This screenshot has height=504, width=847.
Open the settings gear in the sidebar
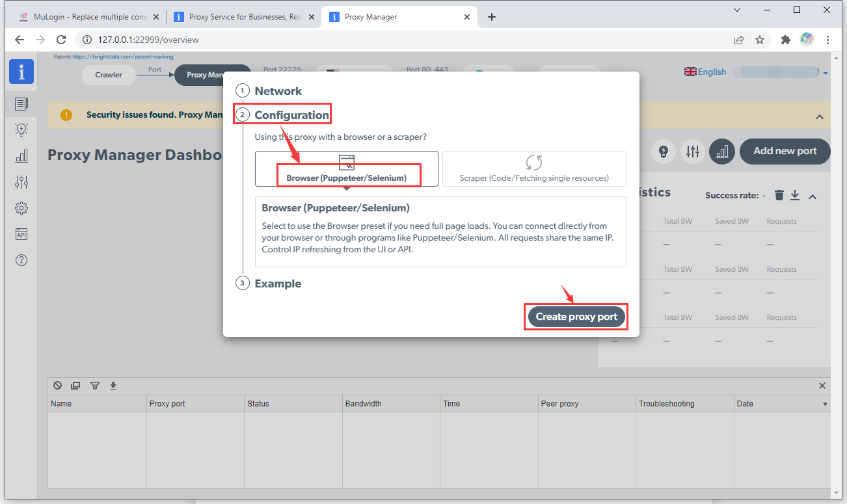coord(21,208)
